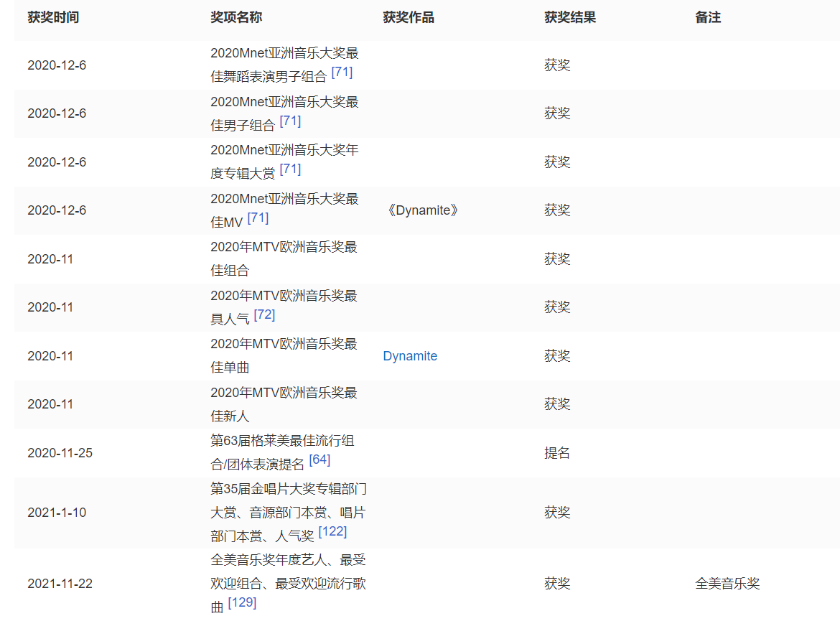Select the 获奖作品 column header
Viewport: 840px width, 644px height.
coord(409,17)
